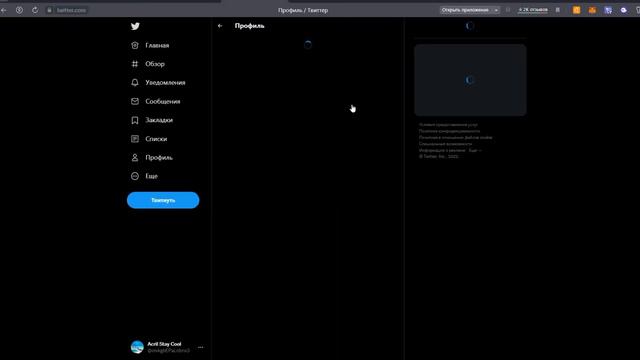Image resolution: width=640 pixels, height=360 pixels.
Task: Click the first orange extension icon
Action: 576,10
